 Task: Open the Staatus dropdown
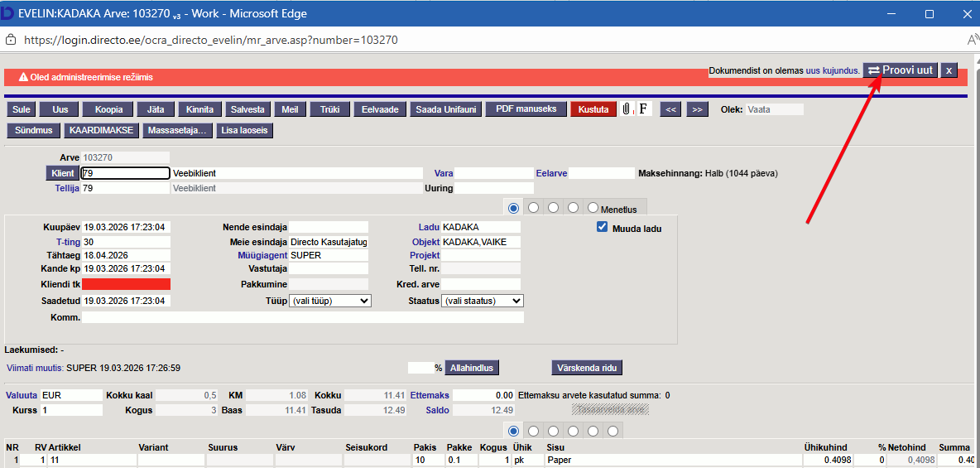coord(482,301)
